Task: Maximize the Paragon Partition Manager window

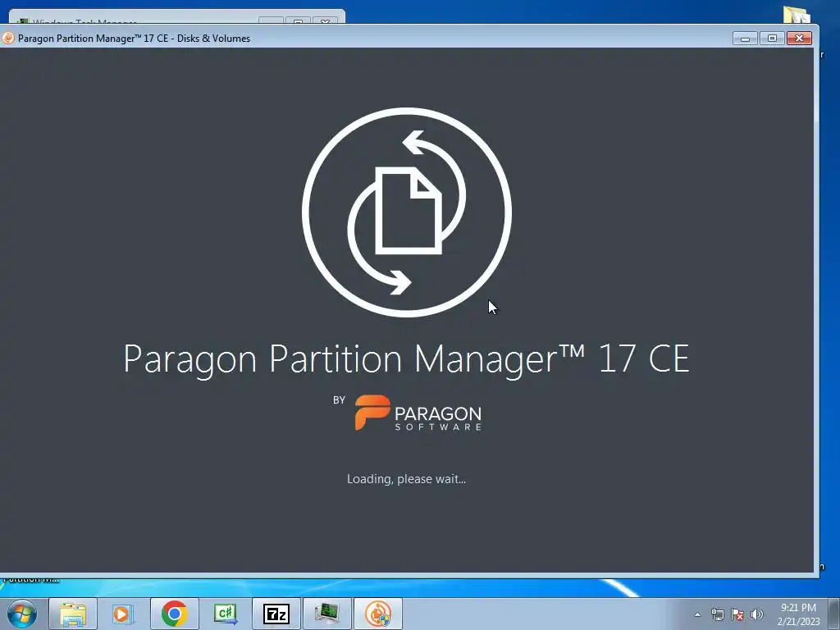Action: pyautogui.click(x=772, y=38)
